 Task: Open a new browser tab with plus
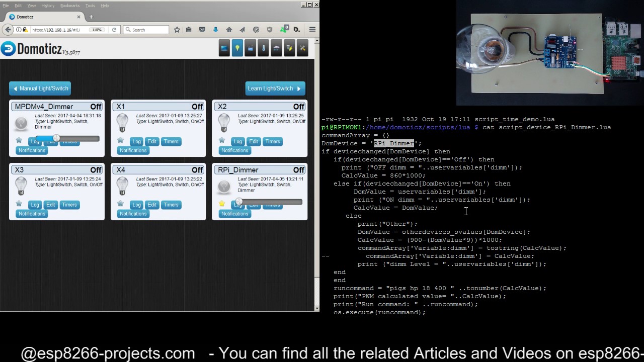coord(91,17)
